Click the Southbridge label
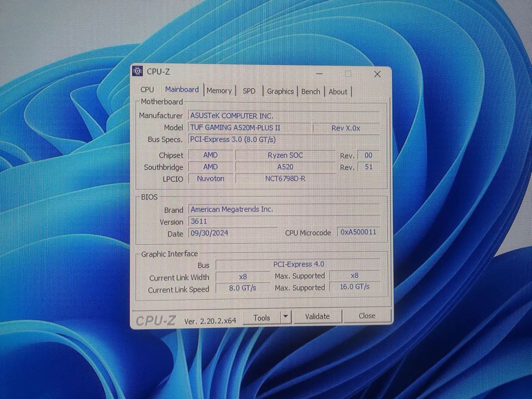Screen dimensions: 532x399 coord(163,167)
